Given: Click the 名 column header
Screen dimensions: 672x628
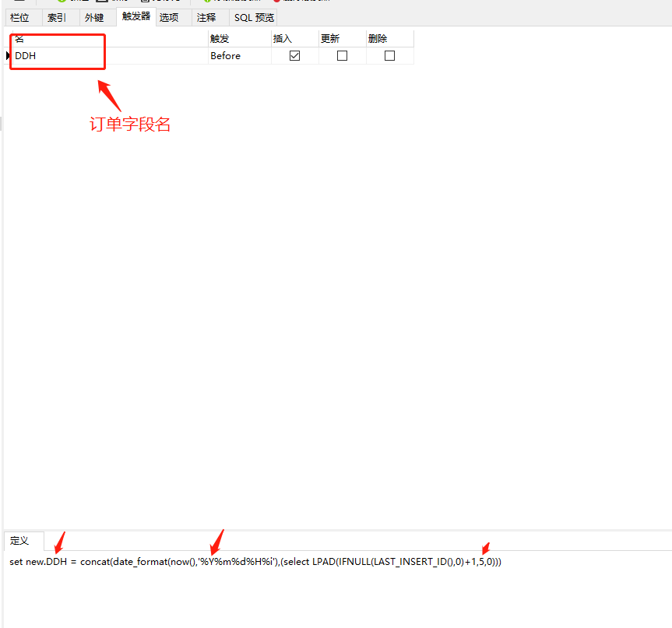Looking at the screenshot, I should pyautogui.click(x=110, y=39).
